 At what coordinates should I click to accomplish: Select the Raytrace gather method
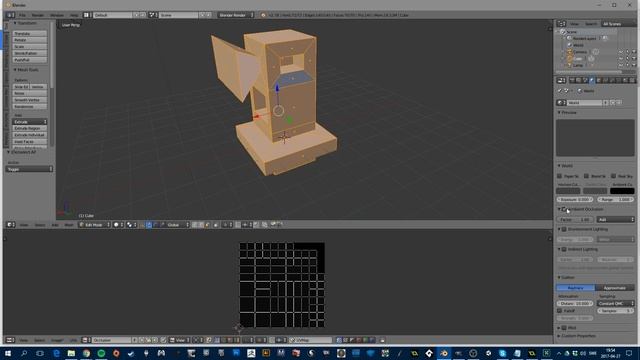click(576, 288)
